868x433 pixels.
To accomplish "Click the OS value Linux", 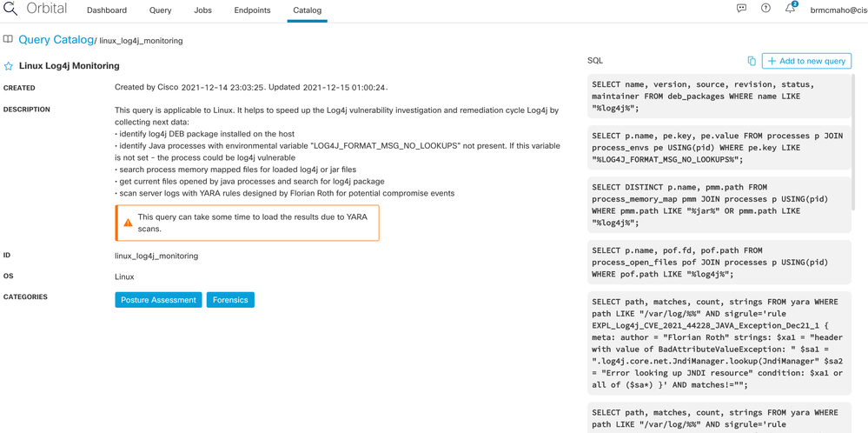I will [x=124, y=276].
